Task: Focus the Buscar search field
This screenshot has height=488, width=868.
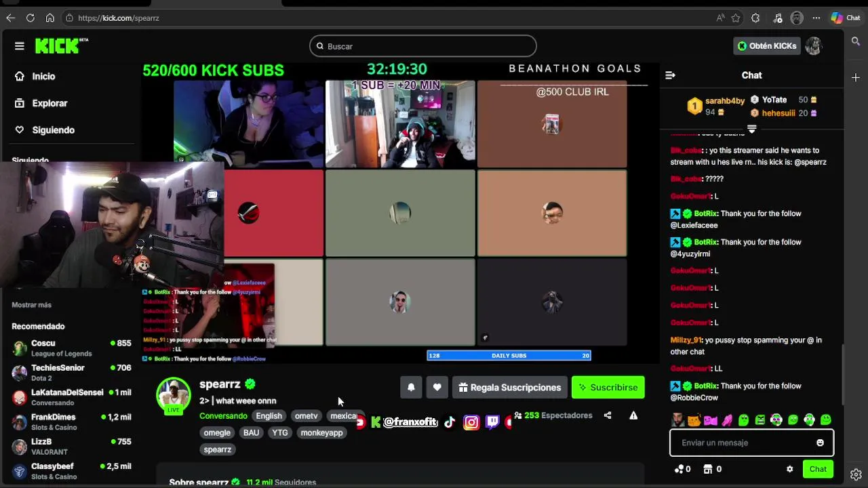Action: click(423, 46)
